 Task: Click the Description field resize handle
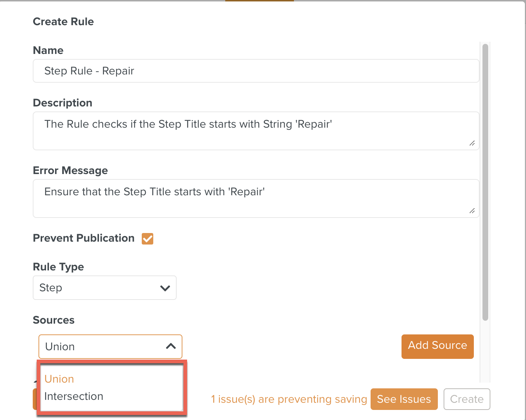tap(472, 143)
